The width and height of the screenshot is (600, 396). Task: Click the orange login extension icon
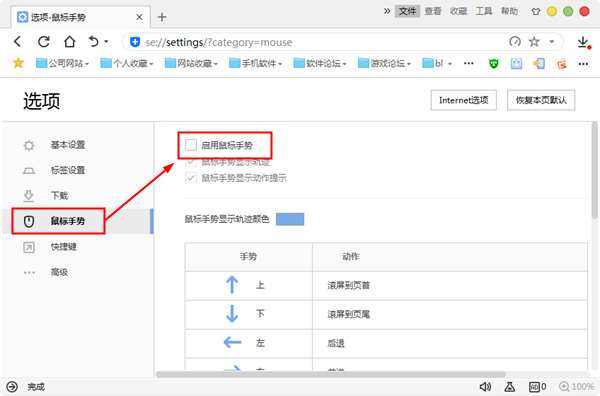[x=539, y=64]
